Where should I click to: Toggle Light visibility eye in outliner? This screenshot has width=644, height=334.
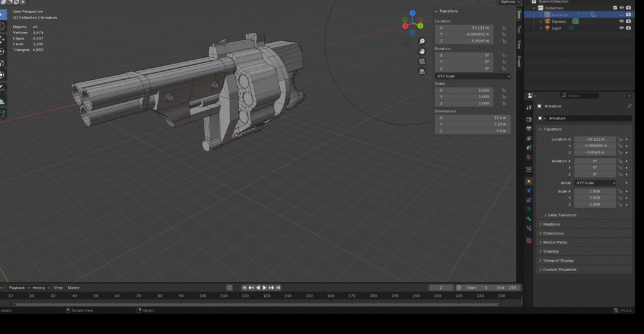click(x=621, y=28)
